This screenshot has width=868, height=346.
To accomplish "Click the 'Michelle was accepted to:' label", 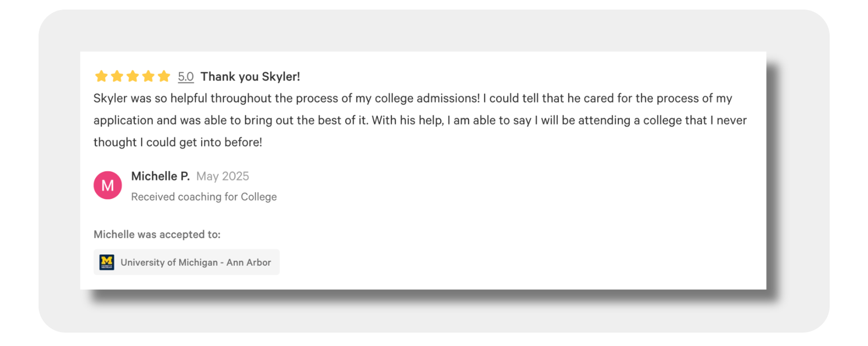I will pos(157,234).
